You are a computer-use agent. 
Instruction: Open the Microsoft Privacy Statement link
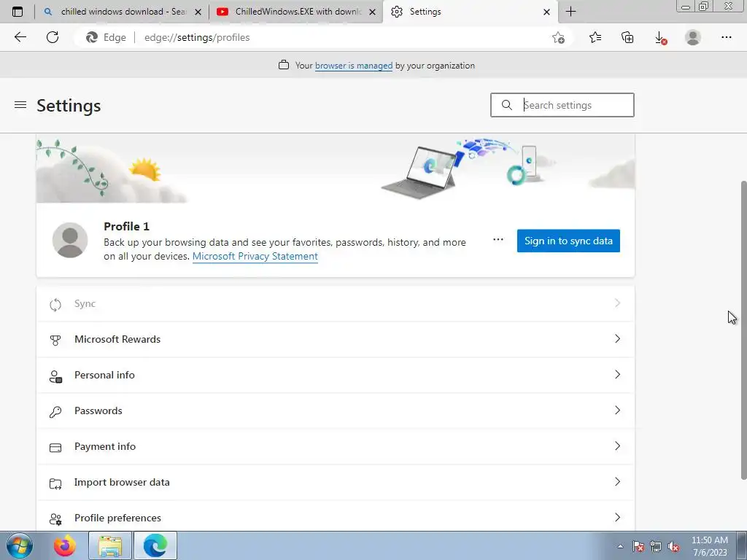coord(255,256)
